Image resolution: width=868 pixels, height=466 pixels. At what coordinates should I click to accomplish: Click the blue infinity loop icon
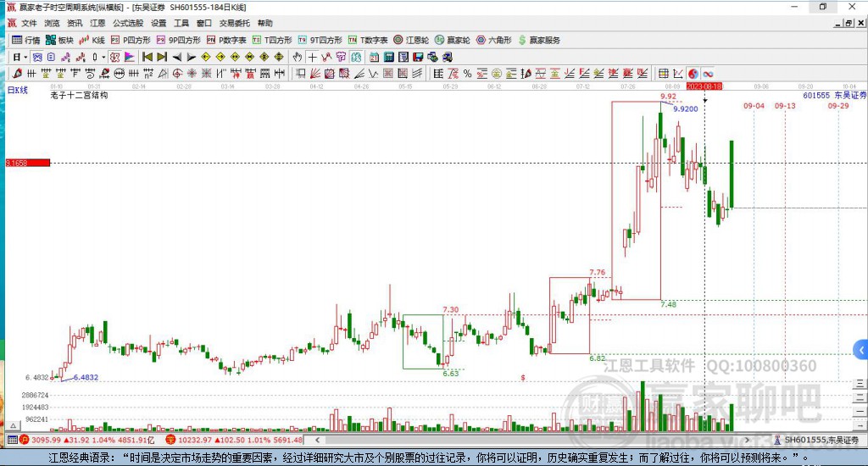(708, 74)
